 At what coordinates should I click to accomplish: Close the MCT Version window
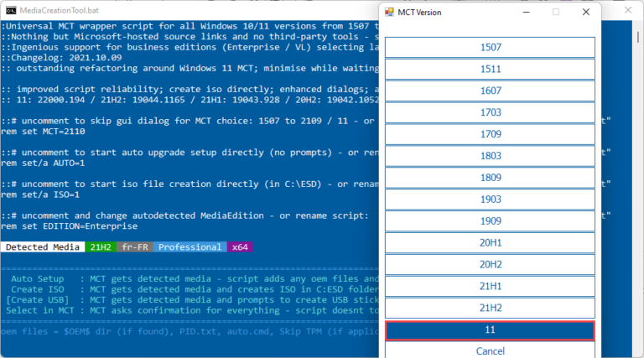pyautogui.click(x=585, y=13)
